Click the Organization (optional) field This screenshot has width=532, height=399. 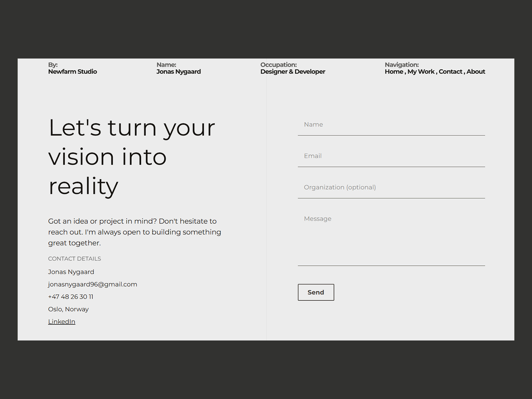[391, 188]
